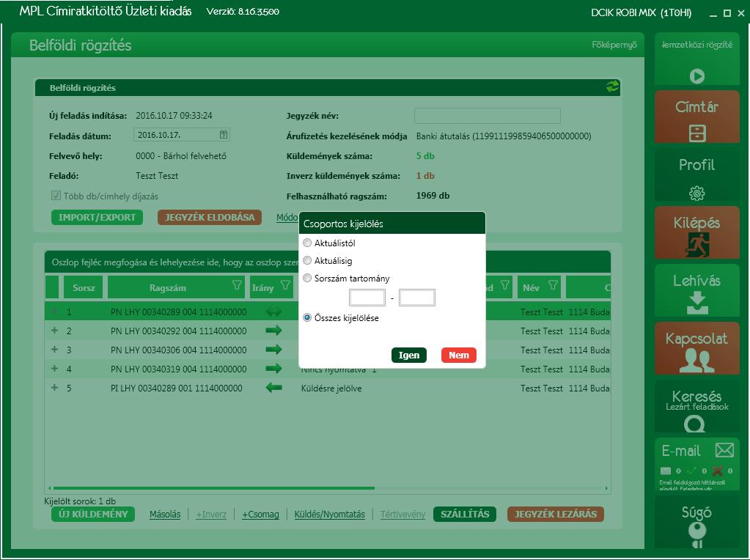Click the ÚJ KÜLDEMÉNY button
Viewport: 750px width, 560px height.
pyautogui.click(x=93, y=514)
